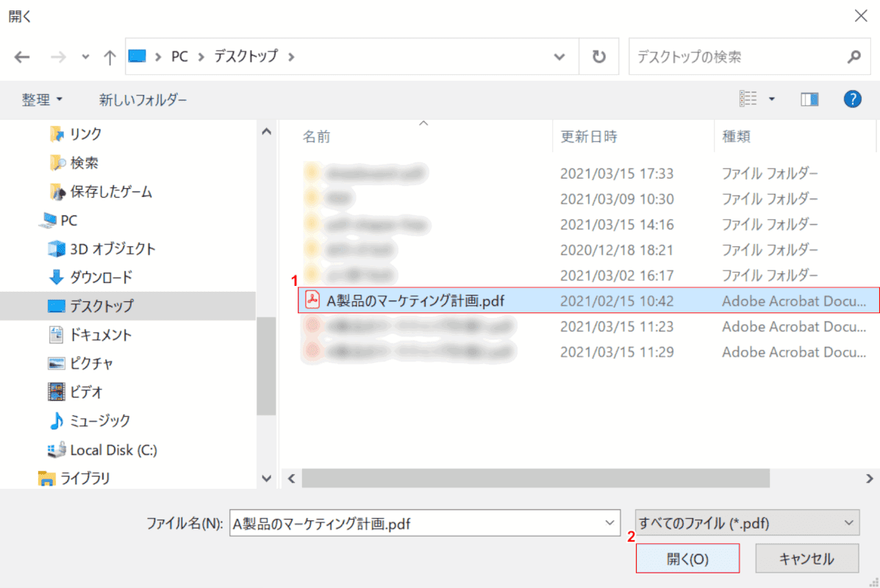This screenshot has width=880, height=588.
Task: Go back using the left arrow
Action: [22, 57]
